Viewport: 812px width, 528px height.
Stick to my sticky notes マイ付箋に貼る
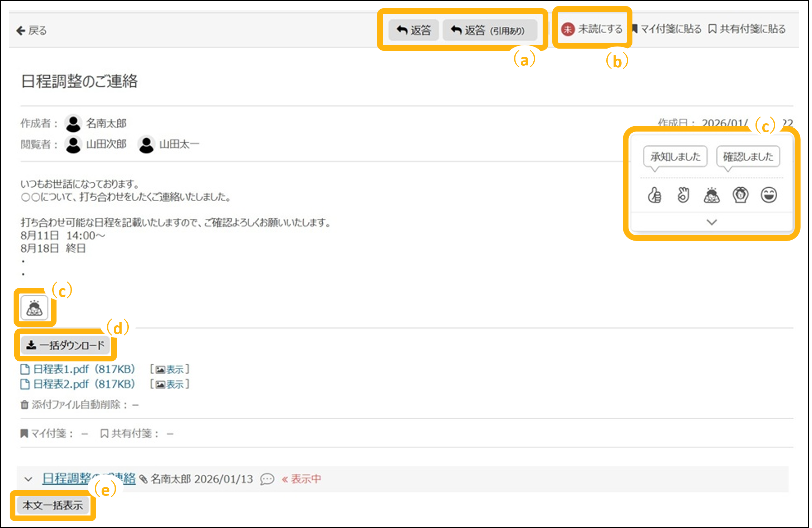(667, 29)
